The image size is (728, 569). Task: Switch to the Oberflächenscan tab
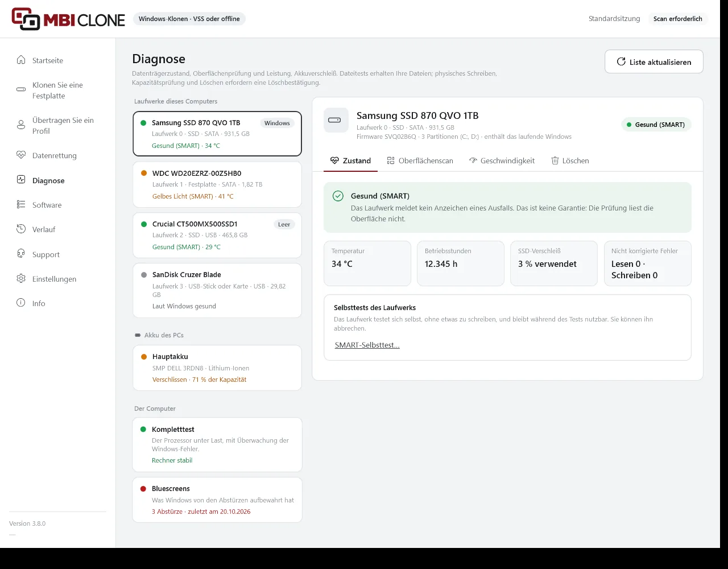420,160
